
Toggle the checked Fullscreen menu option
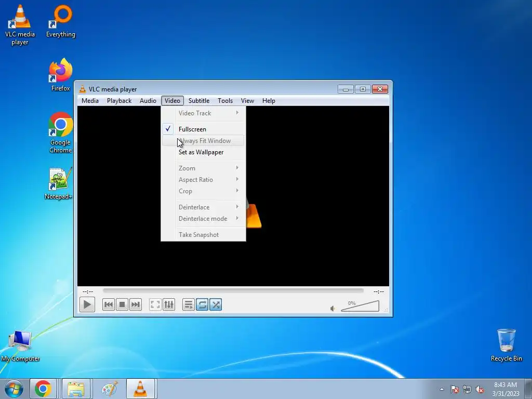pyautogui.click(x=203, y=129)
